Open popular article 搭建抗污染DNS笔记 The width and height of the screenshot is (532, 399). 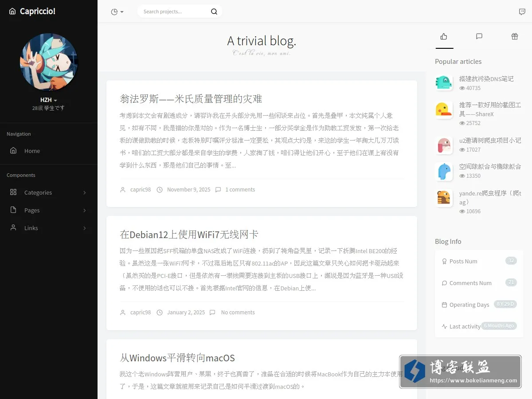point(486,79)
